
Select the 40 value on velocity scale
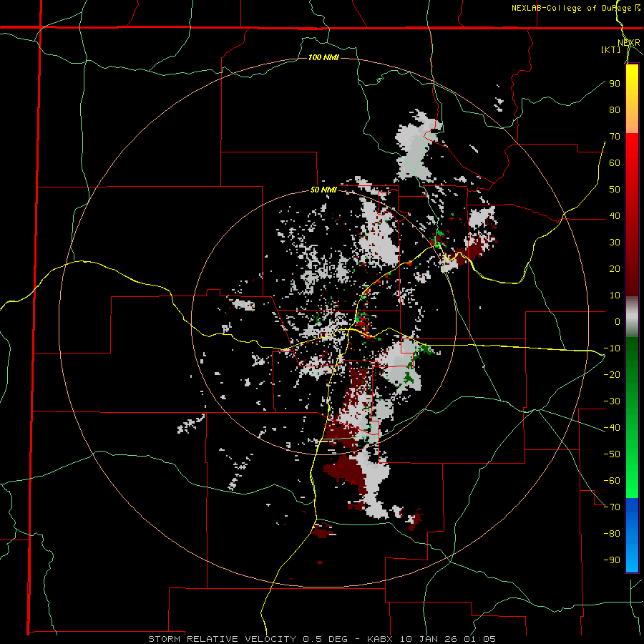pos(615,215)
